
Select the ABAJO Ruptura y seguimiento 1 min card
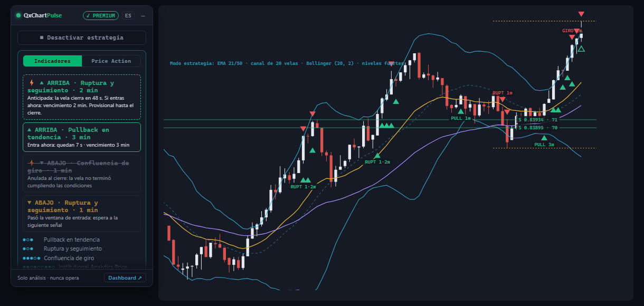(82, 214)
